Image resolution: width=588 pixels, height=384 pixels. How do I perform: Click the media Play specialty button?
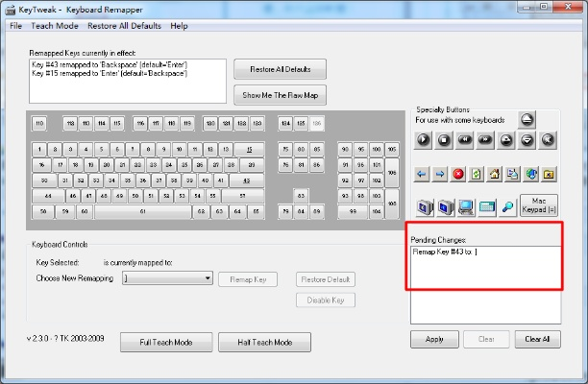(x=423, y=139)
